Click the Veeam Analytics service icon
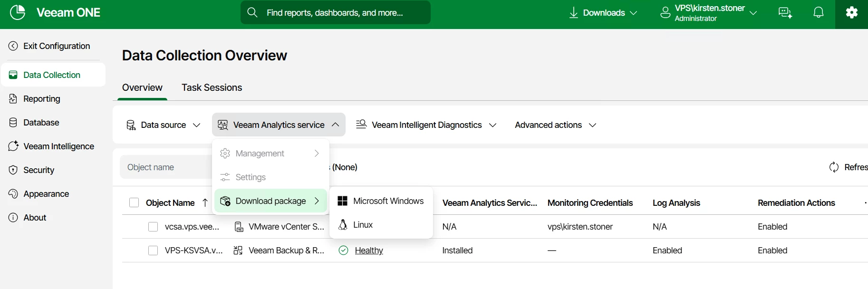 tap(222, 125)
